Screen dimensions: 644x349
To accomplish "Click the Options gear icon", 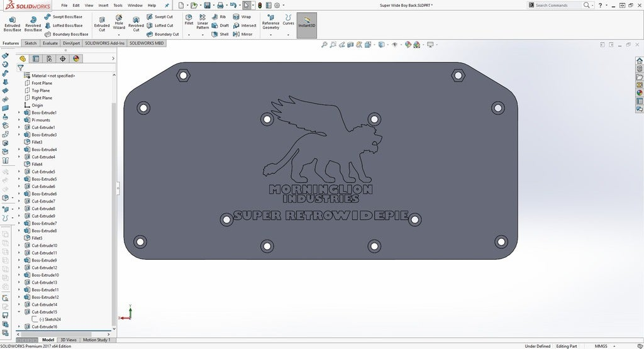I will coord(277,5).
